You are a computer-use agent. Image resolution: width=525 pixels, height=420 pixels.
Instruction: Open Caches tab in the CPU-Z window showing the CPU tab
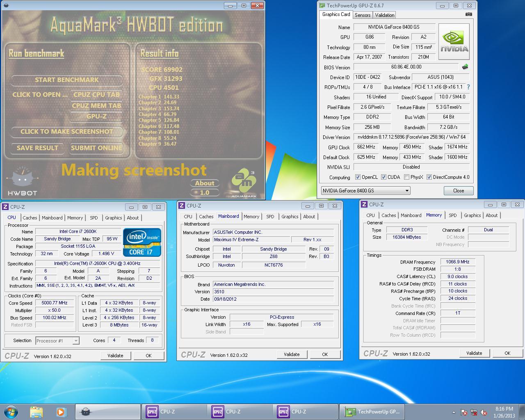(x=30, y=218)
